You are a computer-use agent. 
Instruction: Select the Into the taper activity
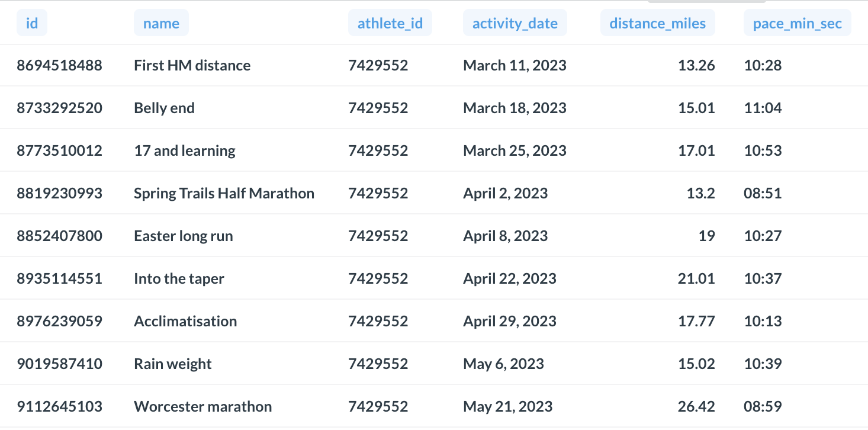click(x=179, y=278)
